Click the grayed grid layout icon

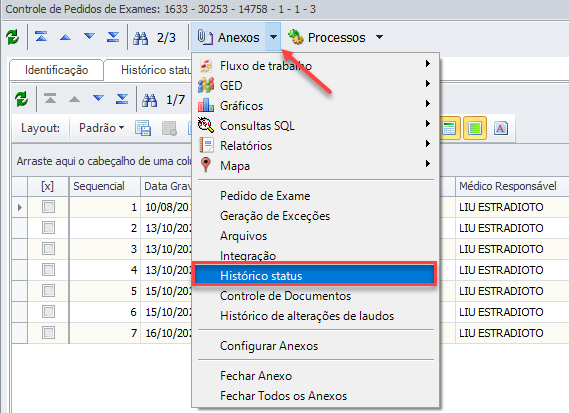169,128
